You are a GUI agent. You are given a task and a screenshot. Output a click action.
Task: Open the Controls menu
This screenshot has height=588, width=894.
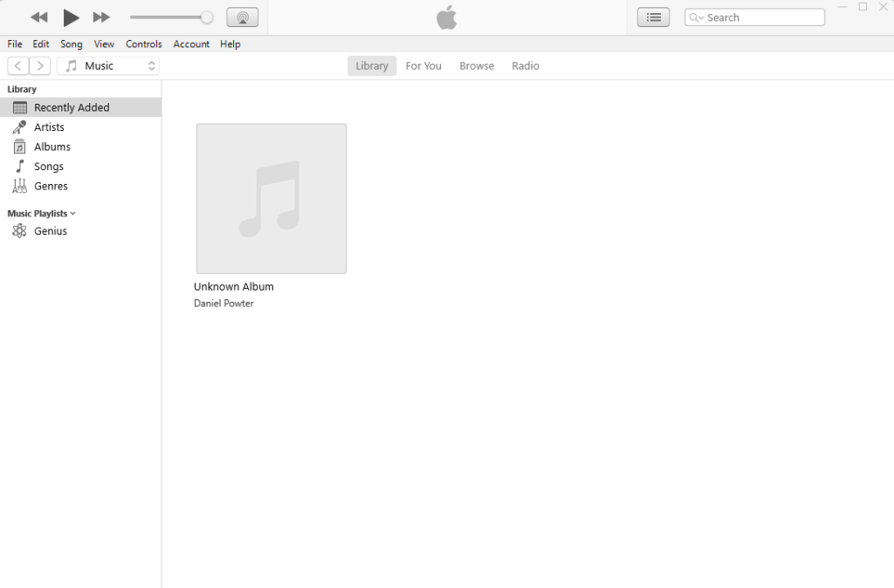click(143, 44)
